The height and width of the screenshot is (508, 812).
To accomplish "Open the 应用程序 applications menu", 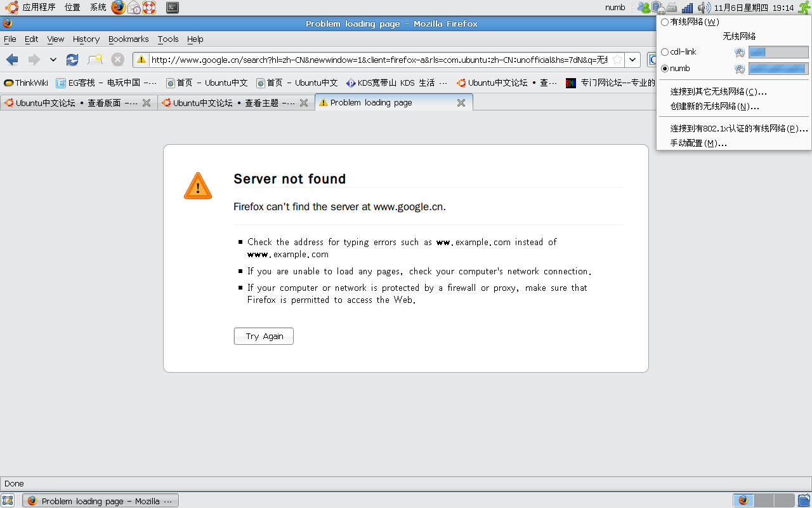I will pos(39,8).
